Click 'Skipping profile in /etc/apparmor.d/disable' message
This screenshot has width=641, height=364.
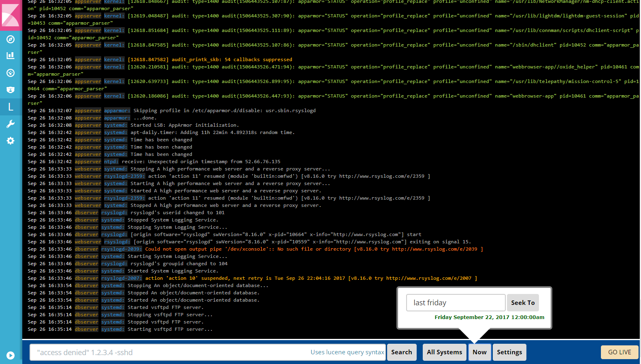click(x=224, y=111)
